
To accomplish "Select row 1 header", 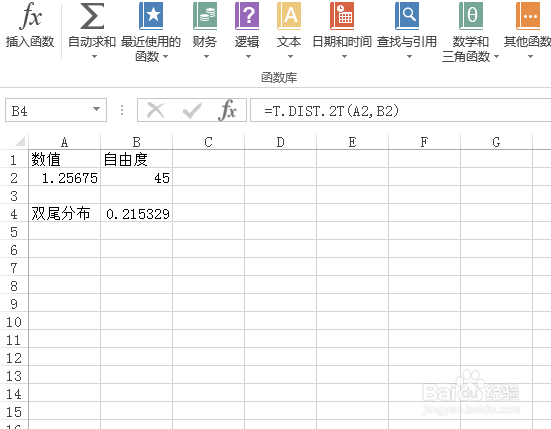I will coord(14,160).
